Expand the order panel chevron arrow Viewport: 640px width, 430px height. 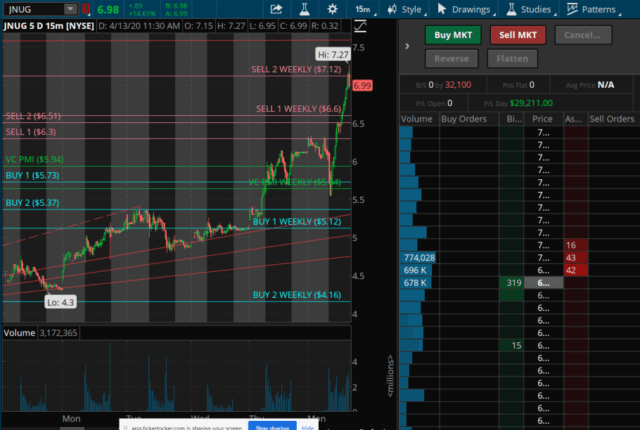pos(407,46)
